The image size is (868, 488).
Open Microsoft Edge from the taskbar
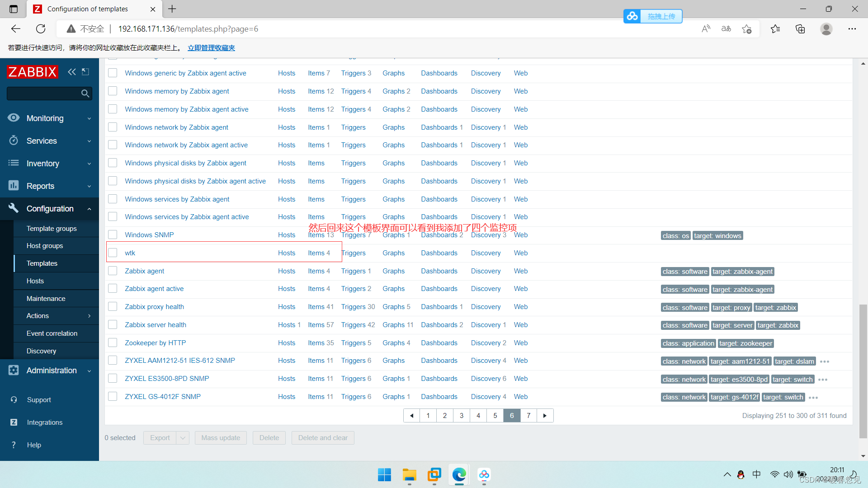click(x=459, y=475)
